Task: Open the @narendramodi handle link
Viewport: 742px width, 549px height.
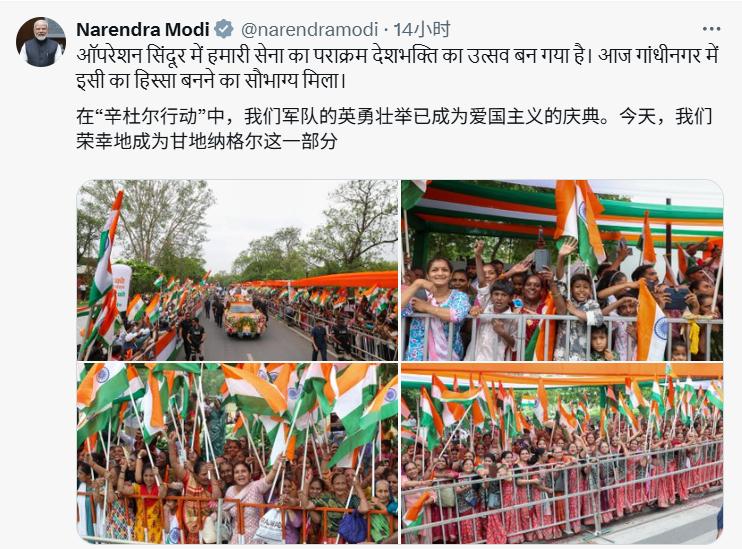Action: pyautogui.click(x=309, y=29)
